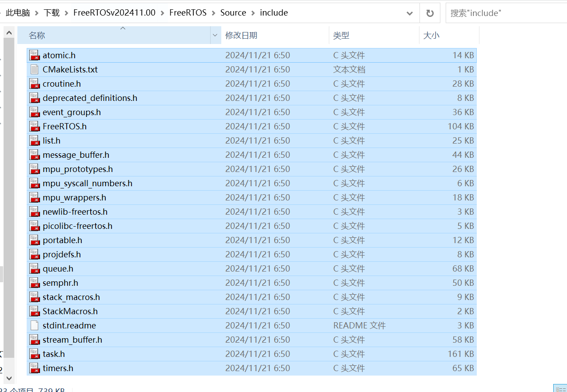Select the FreeRTOS.h file name
The width and height of the screenshot is (567, 392).
pos(64,126)
